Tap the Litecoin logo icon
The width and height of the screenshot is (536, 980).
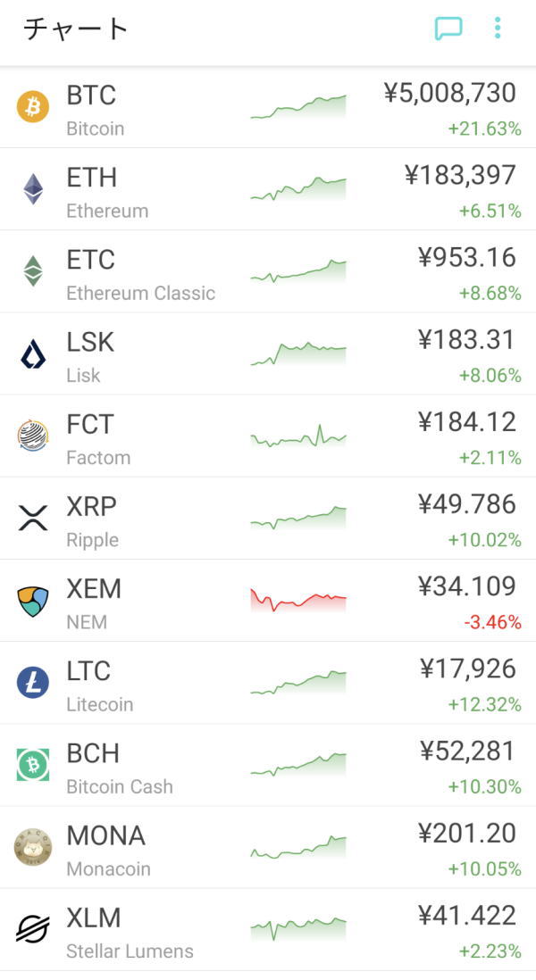33,683
